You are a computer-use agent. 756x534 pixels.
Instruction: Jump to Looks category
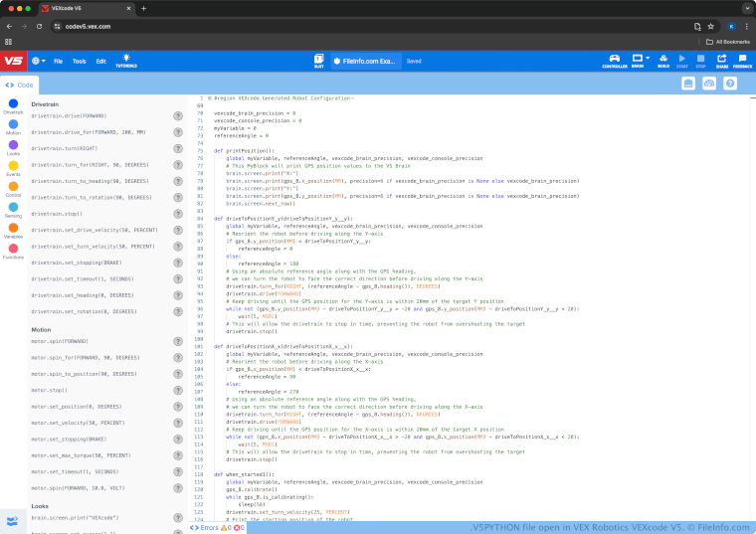(14, 148)
